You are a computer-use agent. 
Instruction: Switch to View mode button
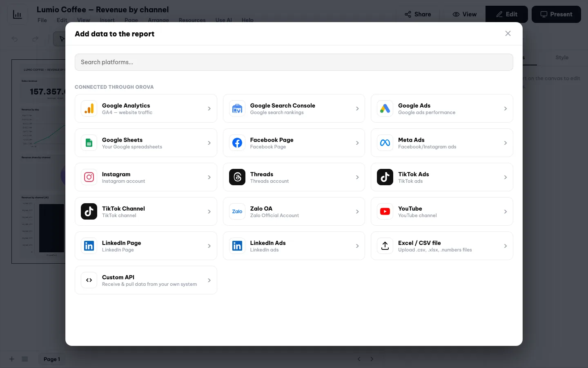tap(465, 14)
